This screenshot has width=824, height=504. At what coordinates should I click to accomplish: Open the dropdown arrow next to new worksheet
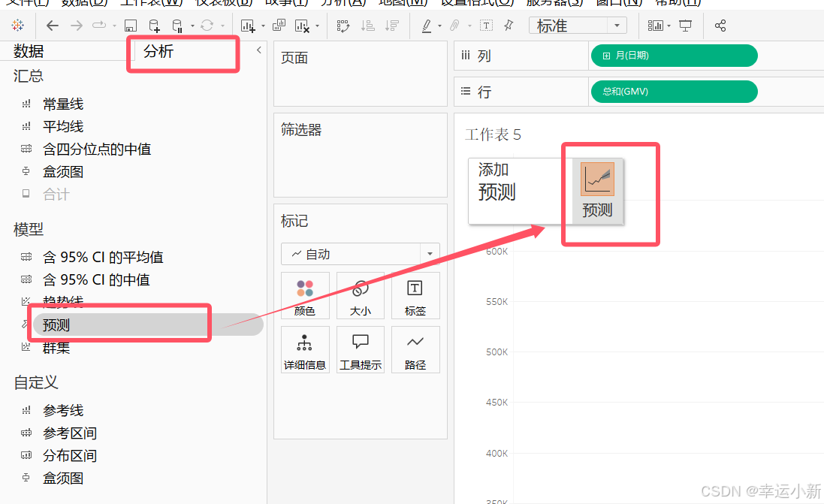click(264, 26)
